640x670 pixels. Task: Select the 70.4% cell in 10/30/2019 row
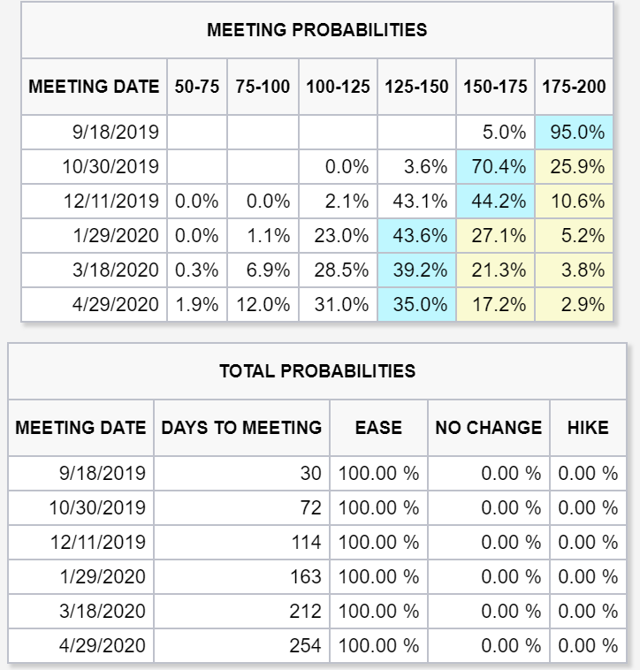point(495,167)
